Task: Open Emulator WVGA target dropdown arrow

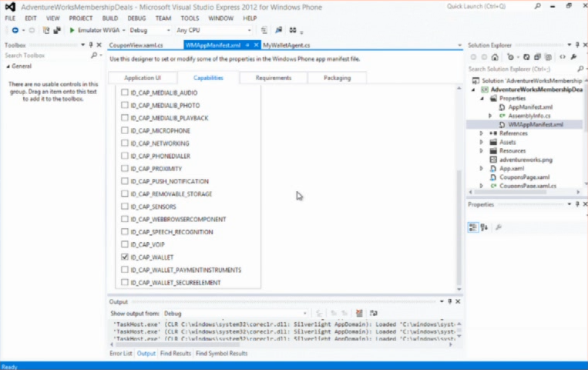Action: pyautogui.click(x=124, y=30)
